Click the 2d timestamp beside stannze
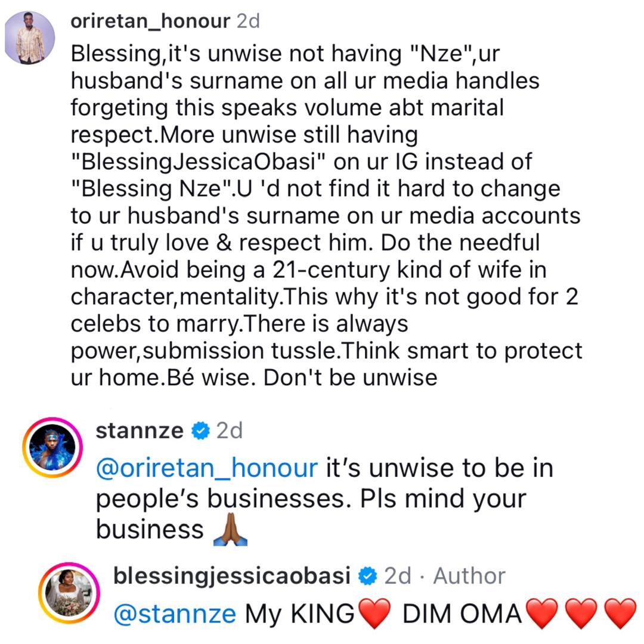The height and width of the screenshot is (644, 644). pos(229,430)
